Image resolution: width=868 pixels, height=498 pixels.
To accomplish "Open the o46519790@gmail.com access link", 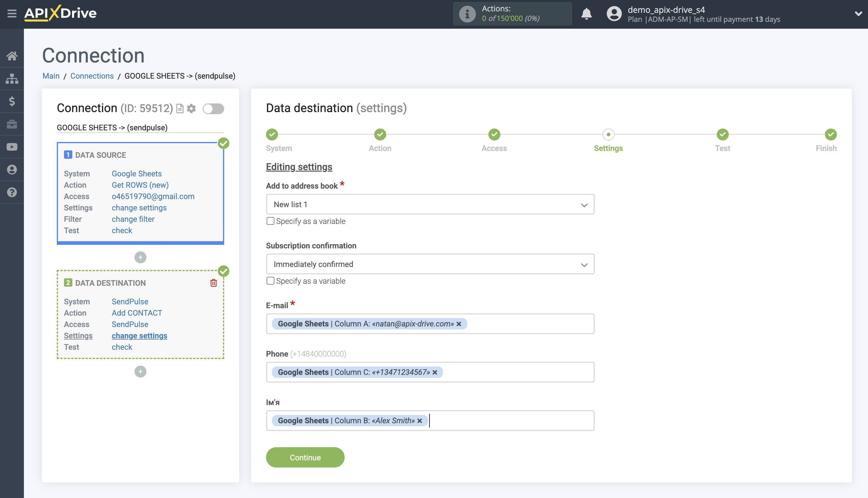I will pos(153,196).
